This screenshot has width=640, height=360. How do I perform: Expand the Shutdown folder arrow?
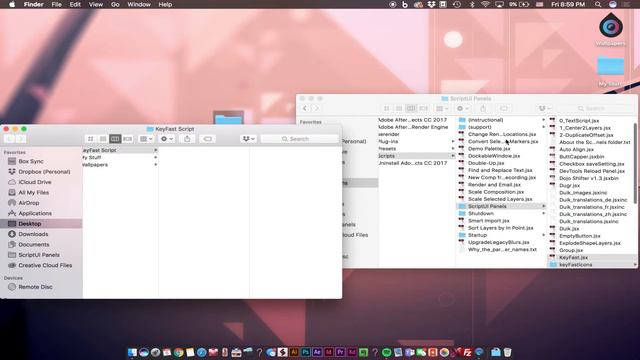click(543, 213)
